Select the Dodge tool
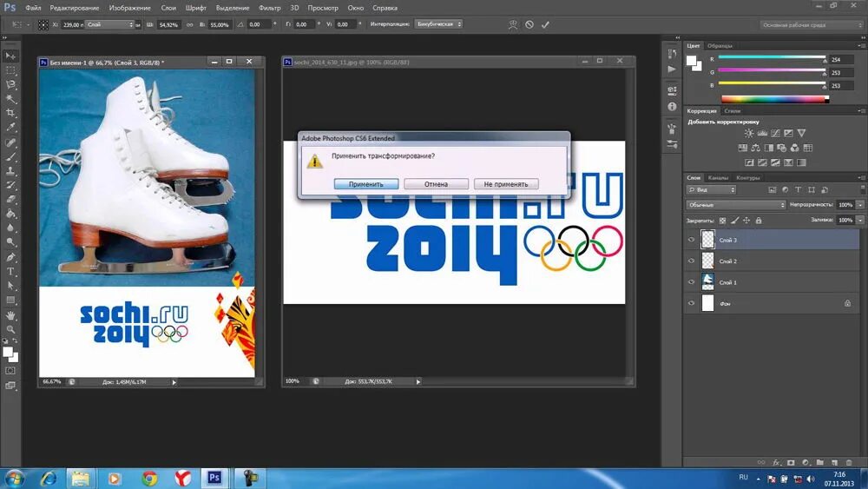The height and width of the screenshot is (489, 868). (10, 242)
